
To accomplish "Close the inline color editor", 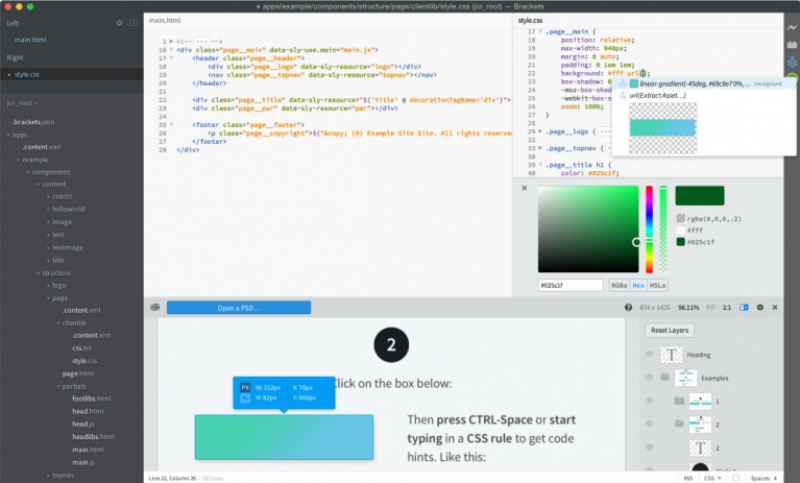I will tap(524, 187).
